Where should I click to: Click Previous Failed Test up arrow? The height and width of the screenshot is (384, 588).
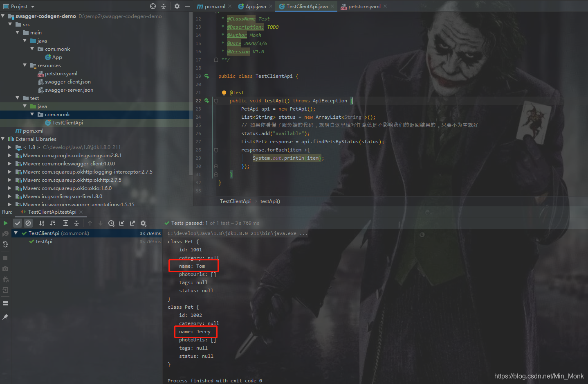90,223
